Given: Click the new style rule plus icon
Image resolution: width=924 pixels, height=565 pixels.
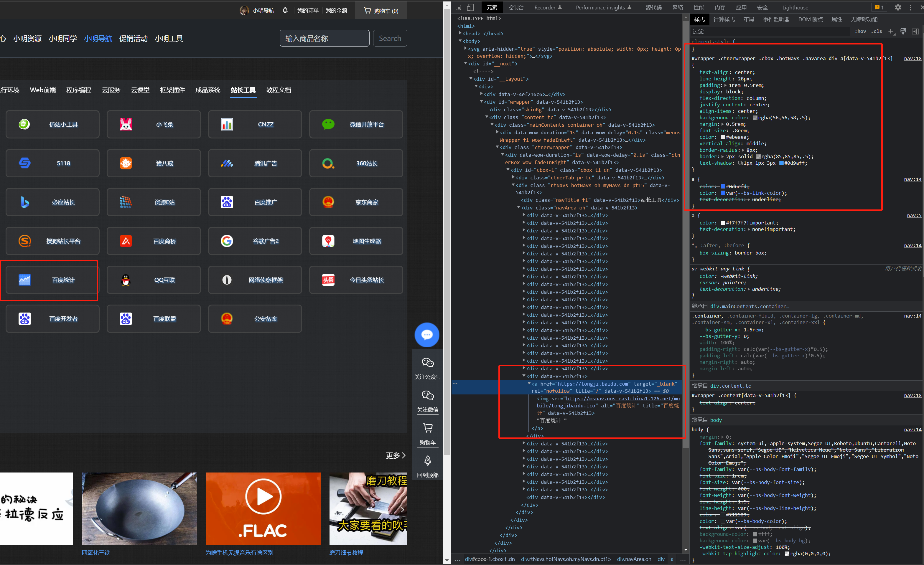Looking at the screenshot, I should click(x=891, y=31).
